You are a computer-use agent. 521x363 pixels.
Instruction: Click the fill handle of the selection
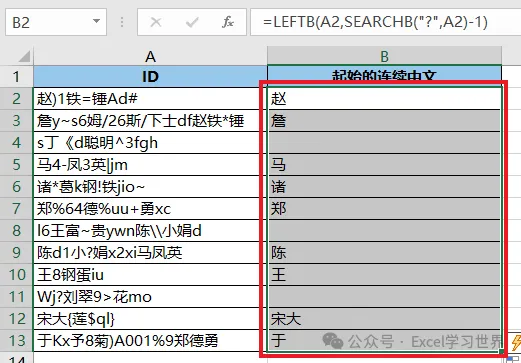(501, 351)
